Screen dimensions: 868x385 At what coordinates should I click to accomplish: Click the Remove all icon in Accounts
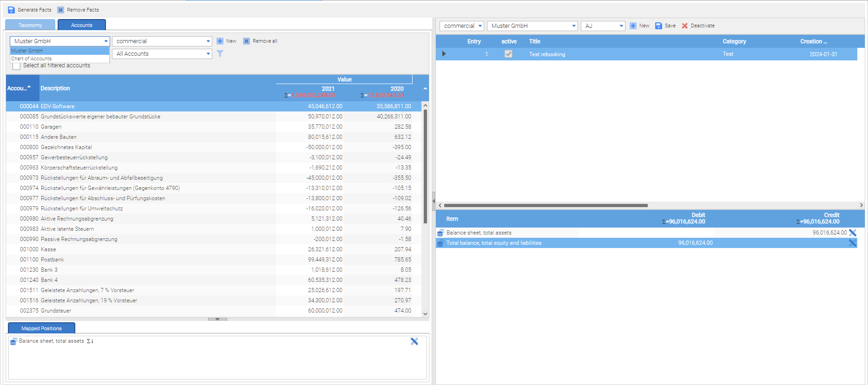pyautogui.click(x=247, y=41)
